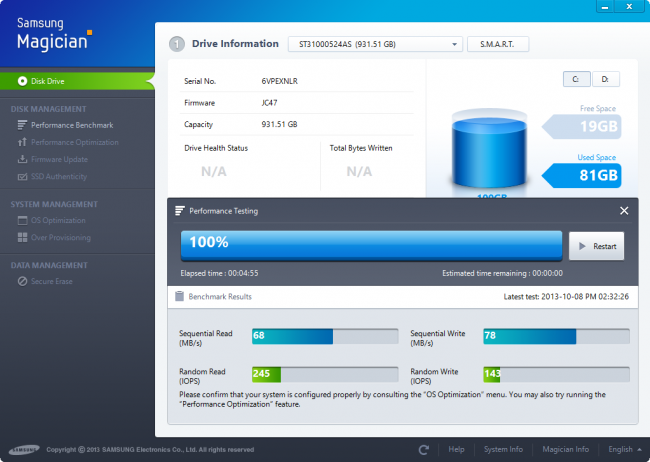Screen dimensions: 650x462
Task: Open the Help link in the footer
Action: click(x=456, y=450)
